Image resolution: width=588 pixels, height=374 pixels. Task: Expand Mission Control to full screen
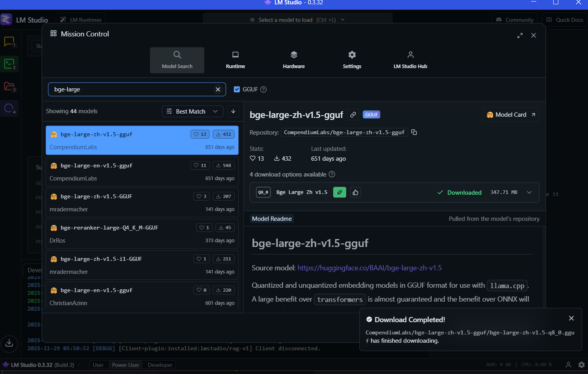pos(520,36)
